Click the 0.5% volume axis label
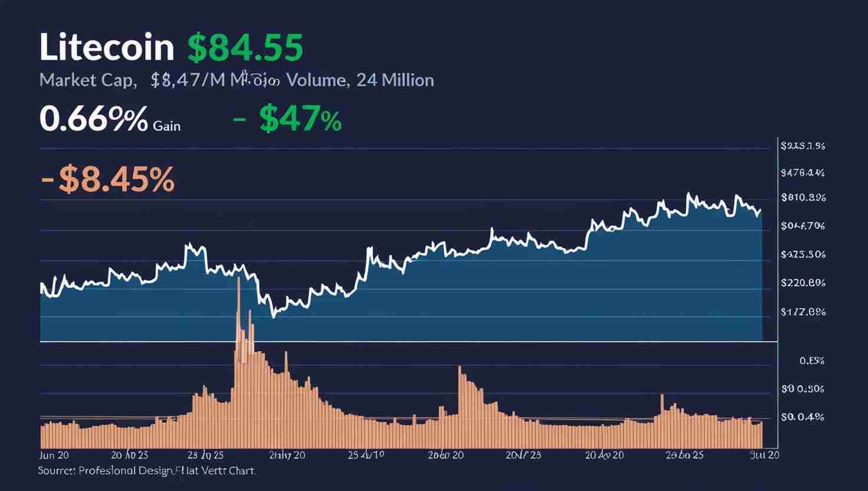 [x=811, y=361]
